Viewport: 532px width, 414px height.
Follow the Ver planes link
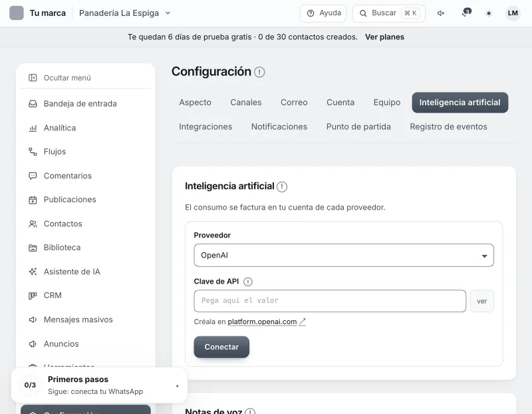(x=384, y=37)
